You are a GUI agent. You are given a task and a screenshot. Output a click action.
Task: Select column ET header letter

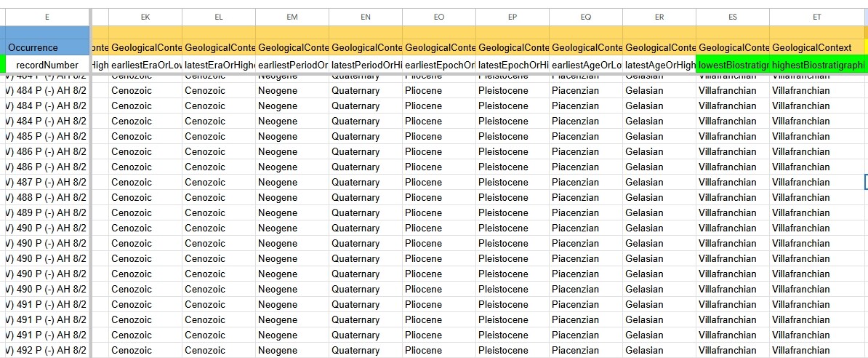(817, 16)
